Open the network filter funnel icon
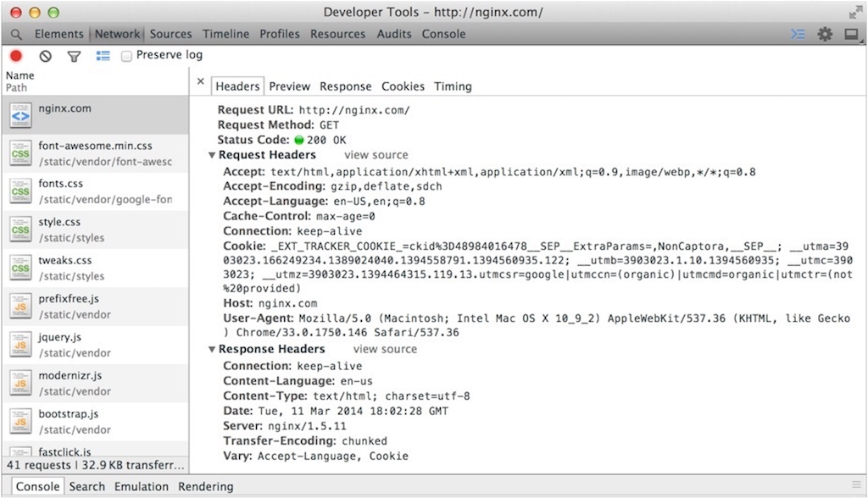This screenshot has height=498, width=868. coord(74,56)
